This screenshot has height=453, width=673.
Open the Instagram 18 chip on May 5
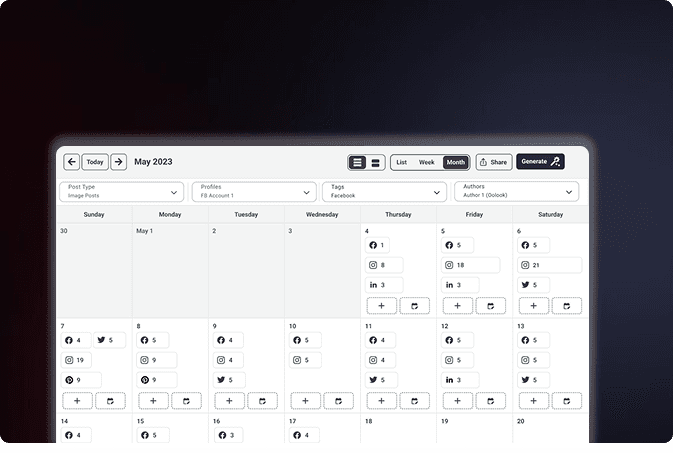tap(470, 265)
